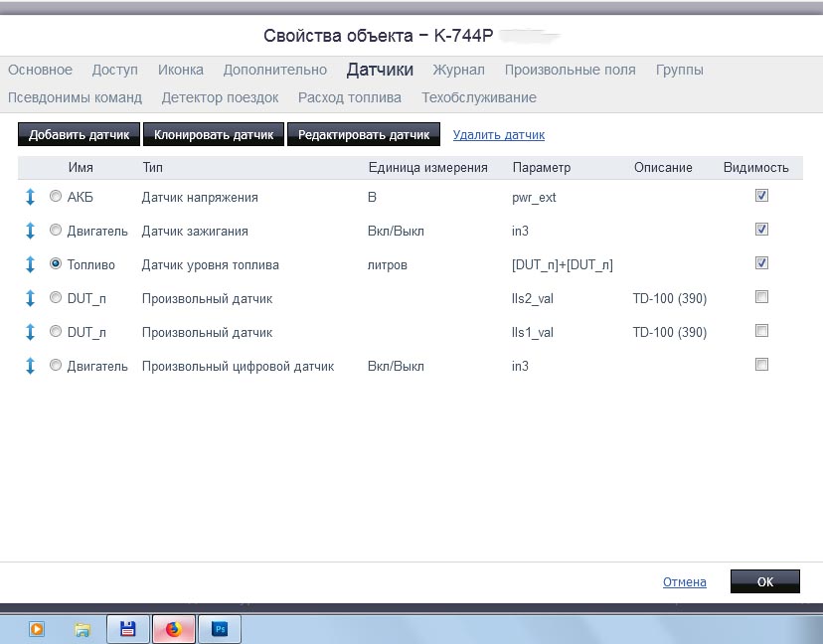
Task: Open the media player from the taskbar
Action: pos(37,628)
